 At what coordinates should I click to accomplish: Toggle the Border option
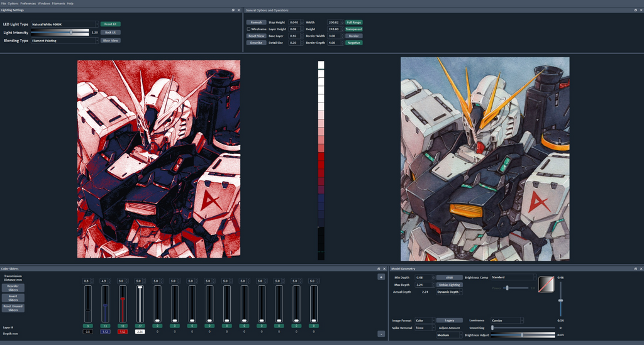click(x=353, y=36)
